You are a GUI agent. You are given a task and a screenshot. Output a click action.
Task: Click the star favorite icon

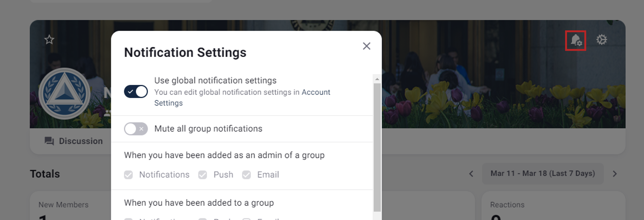coord(49,40)
